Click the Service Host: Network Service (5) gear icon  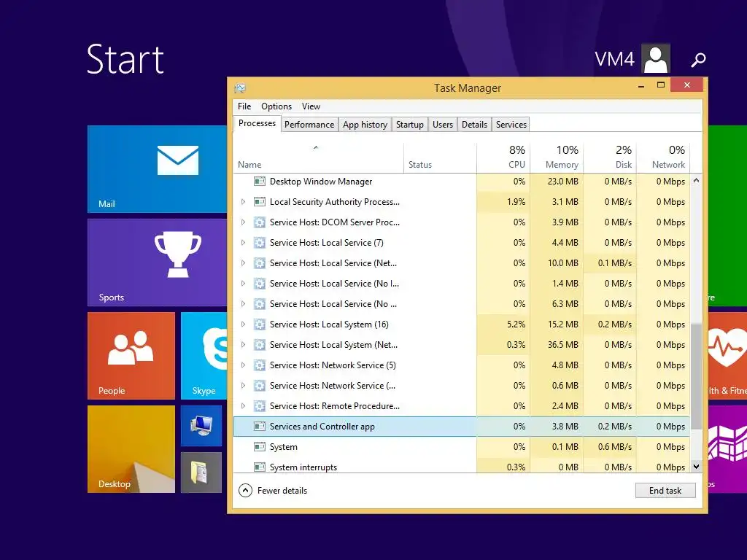(259, 365)
